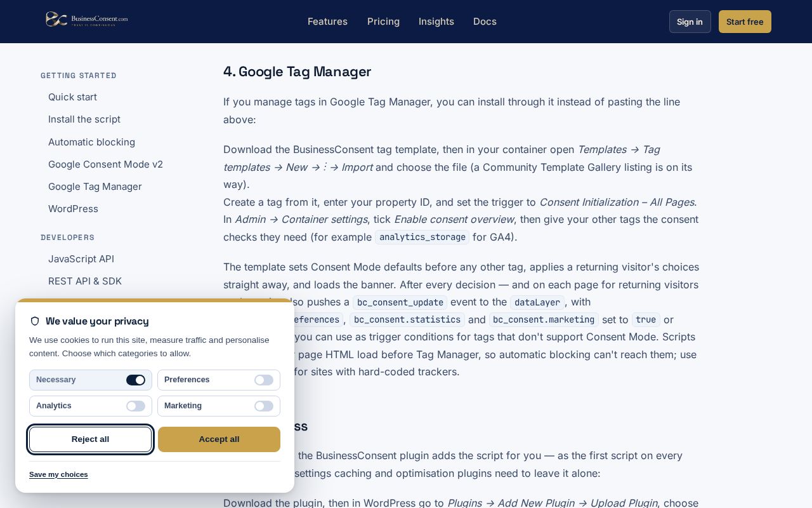
Task: Click the BusinessConsent logo
Action: click(87, 20)
